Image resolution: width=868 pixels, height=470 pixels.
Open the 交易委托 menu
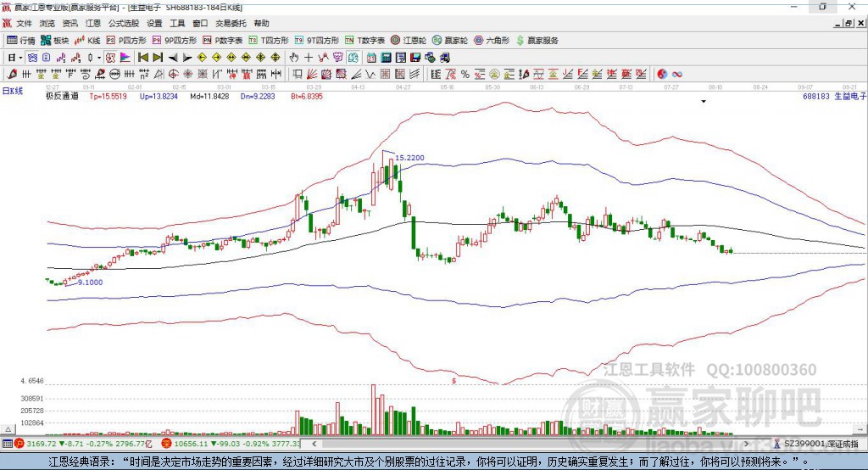click(x=231, y=23)
